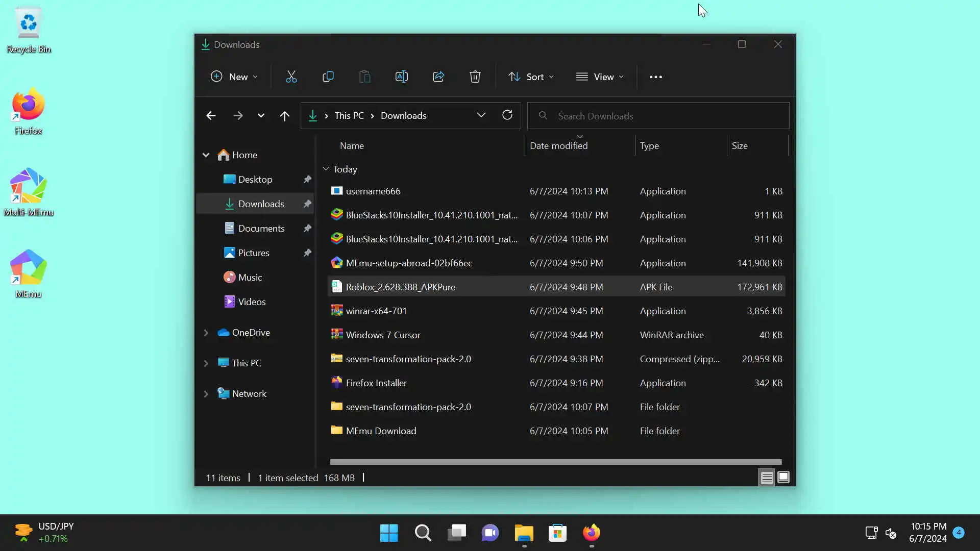Expand the This PC tree node

[x=206, y=363]
